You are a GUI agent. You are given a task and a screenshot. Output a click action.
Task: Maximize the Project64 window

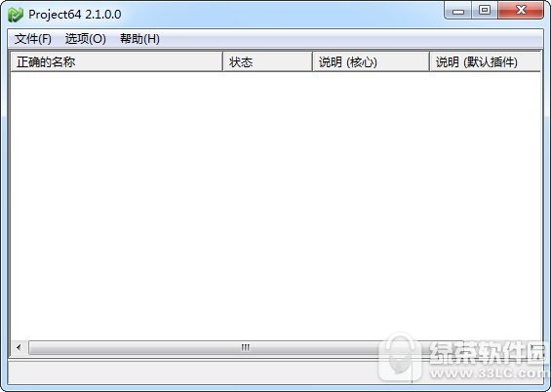point(485,10)
